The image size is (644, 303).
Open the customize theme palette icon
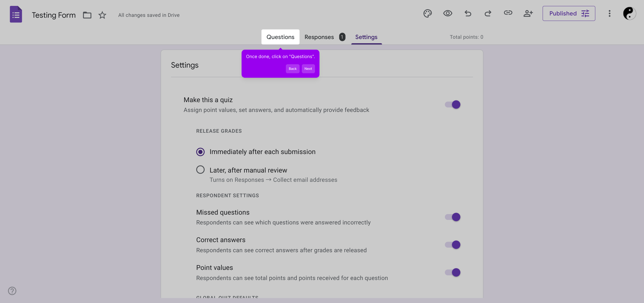[x=427, y=13]
